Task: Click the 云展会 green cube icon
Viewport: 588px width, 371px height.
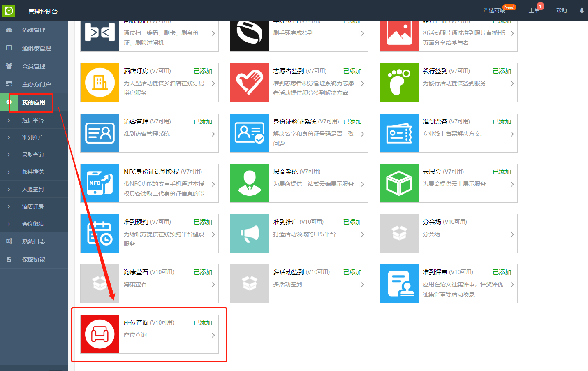Action: point(399,183)
